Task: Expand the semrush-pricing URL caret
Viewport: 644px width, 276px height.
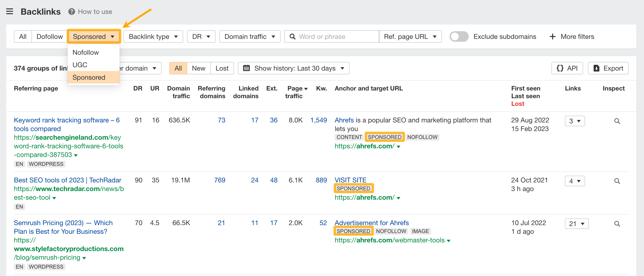Action: (84, 258)
